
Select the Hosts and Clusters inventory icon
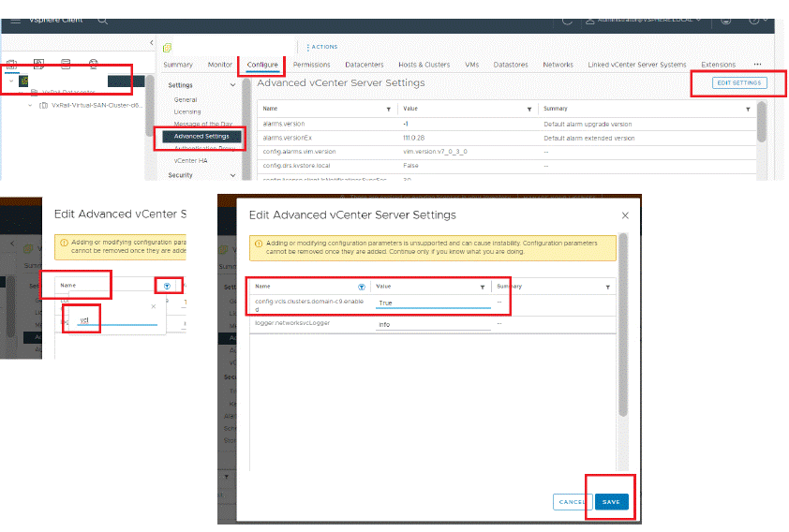coord(12,64)
